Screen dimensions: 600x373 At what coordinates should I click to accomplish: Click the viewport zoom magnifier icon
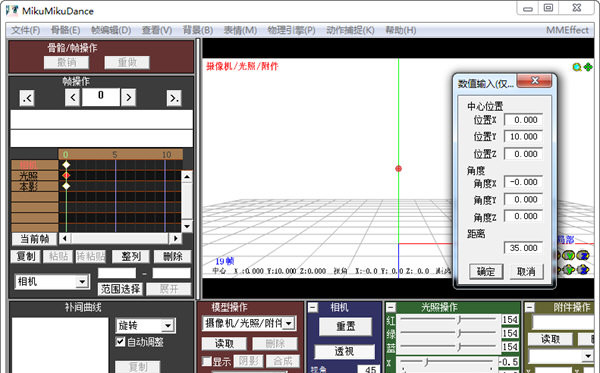(x=577, y=67)
